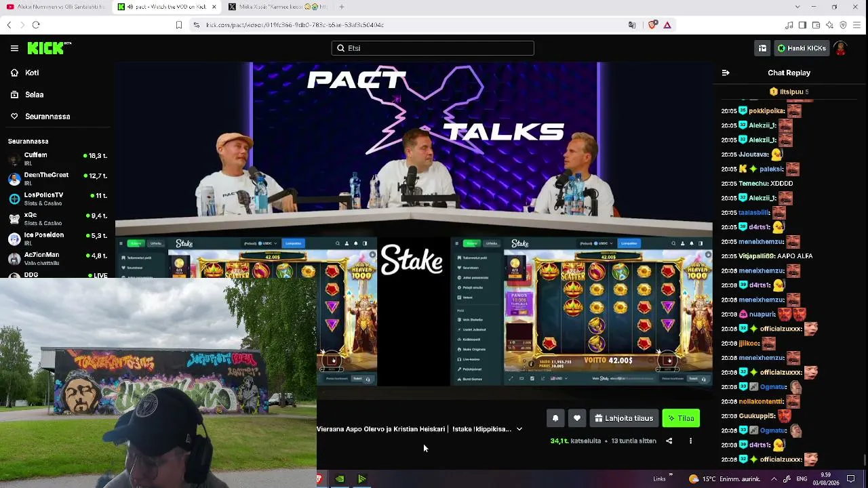Open Brave Rewards triangle icon

(667, 25)
